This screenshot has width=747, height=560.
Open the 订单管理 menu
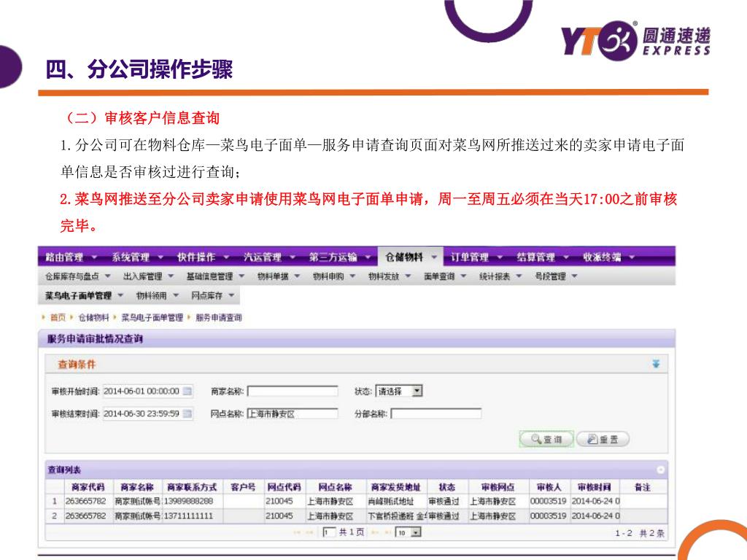tap(476, 257)
